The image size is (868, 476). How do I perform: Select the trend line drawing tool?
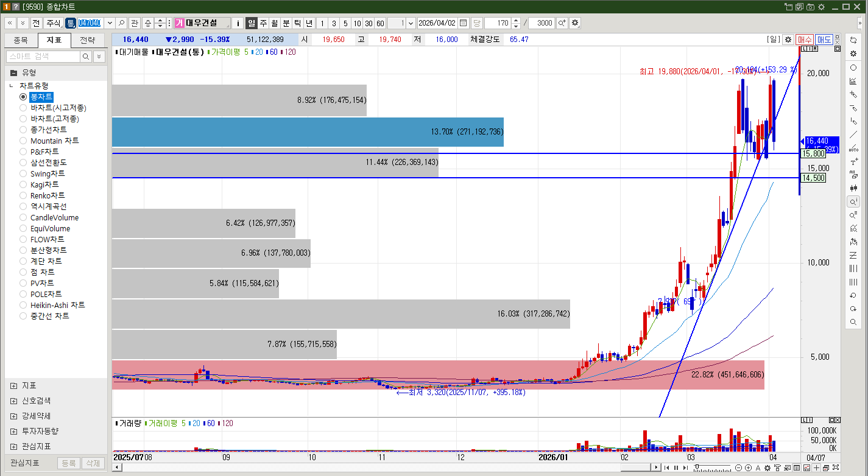click(853, 135)
